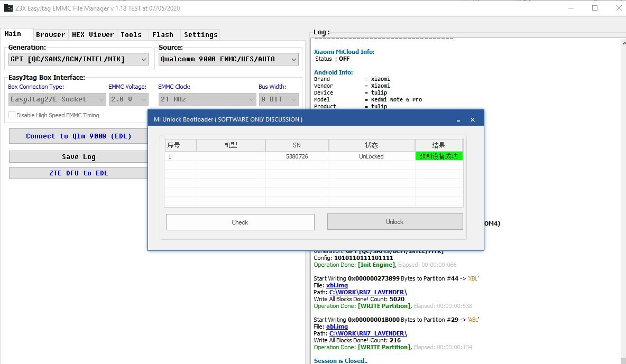Click Xiaomi MiCloud Info heading in log
The height and width of the screenshot is (364, 626).
[344, 52]
